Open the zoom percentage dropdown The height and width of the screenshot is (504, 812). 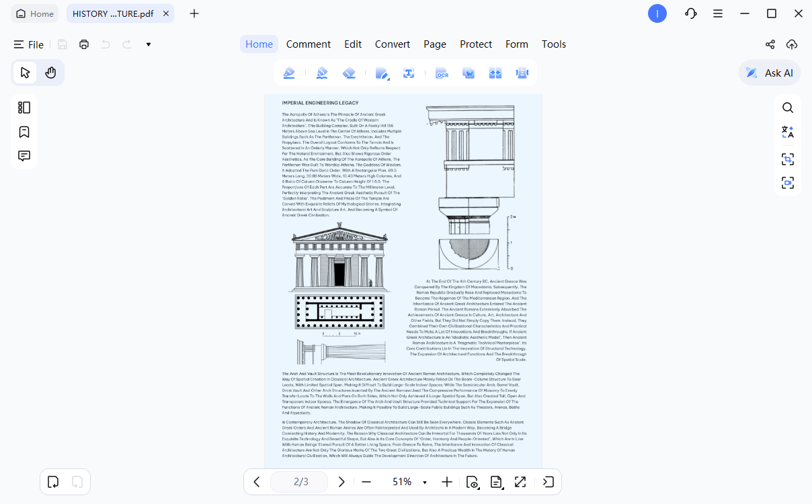pyautogui.click(x=424, y=482)
